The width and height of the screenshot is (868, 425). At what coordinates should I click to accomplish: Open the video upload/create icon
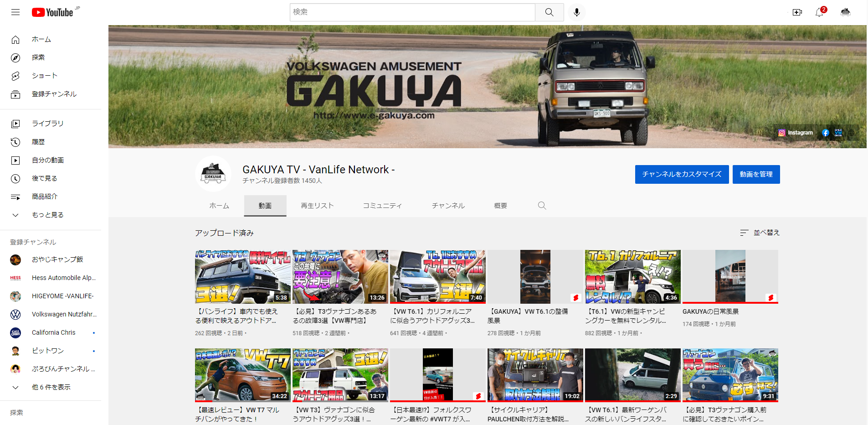tap(797, 12)
